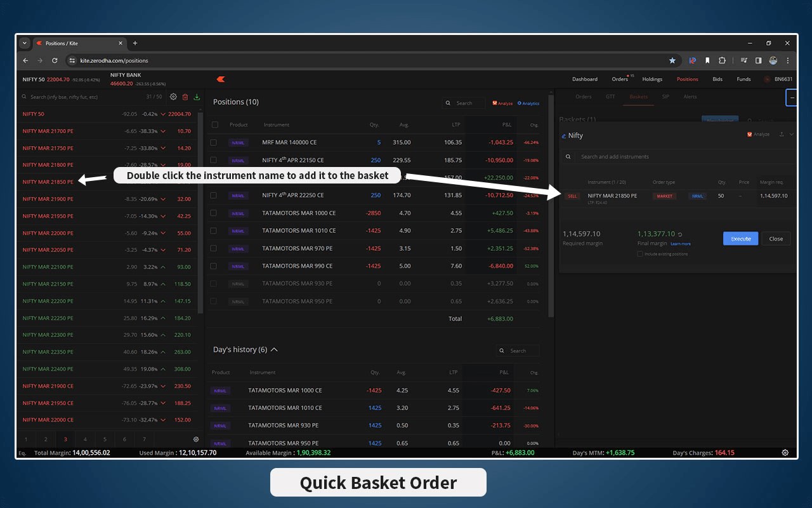Open watchlist settings gear near search
The width and height of the screenshot is (812, 508).
tap(173, 97)
